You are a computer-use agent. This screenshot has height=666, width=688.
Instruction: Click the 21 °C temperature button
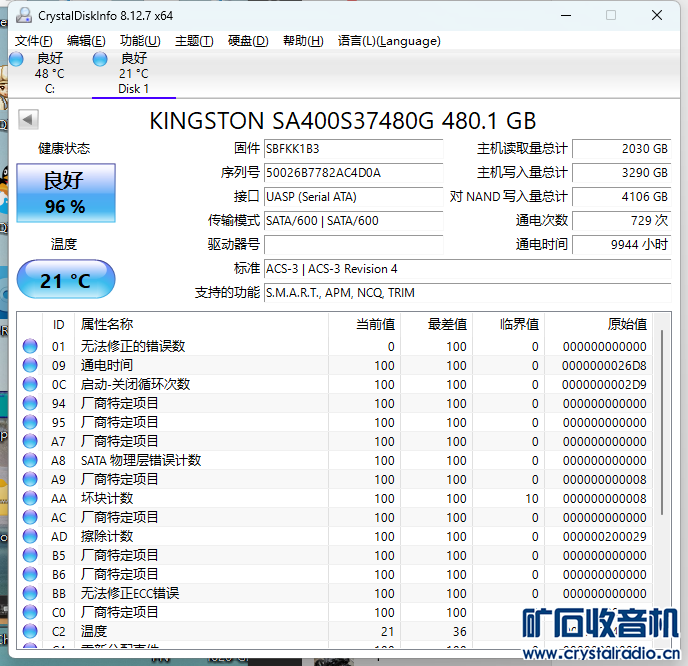65,280
